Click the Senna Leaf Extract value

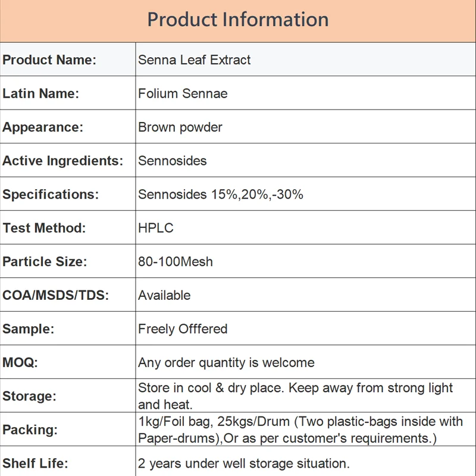(x=195, y=60)
